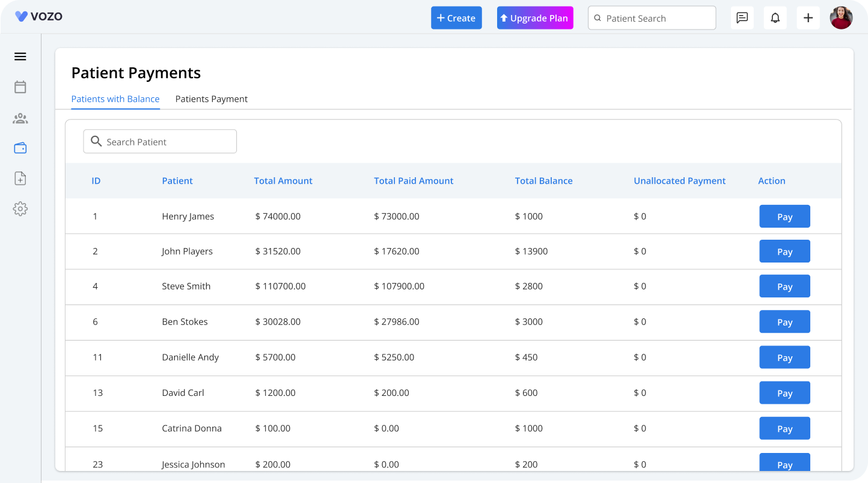Open the hamburger menu in sidebar
Screen dimensions: 868x483
20,56
